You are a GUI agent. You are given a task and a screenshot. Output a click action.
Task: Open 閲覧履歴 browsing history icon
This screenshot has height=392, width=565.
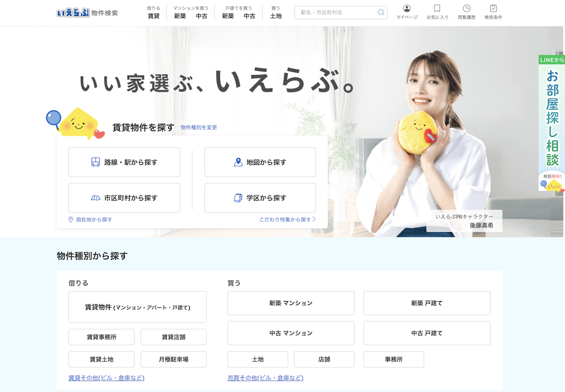pyautogui.click(x=467, y=12)
